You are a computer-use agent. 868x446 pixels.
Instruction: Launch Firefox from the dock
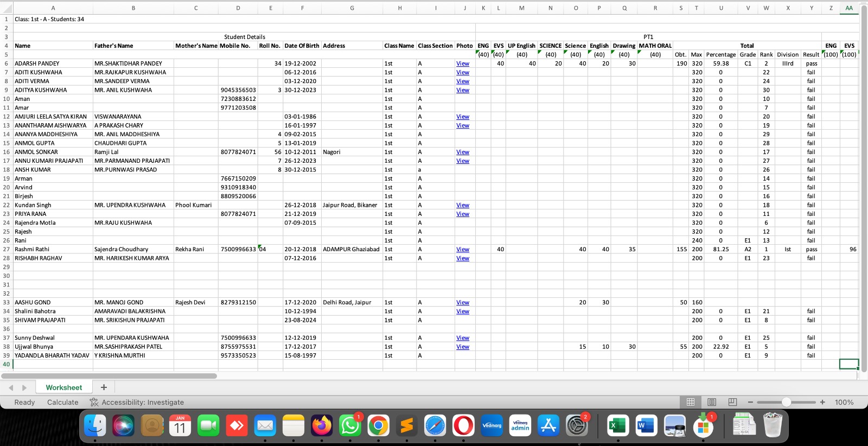[x=322, y=426]
